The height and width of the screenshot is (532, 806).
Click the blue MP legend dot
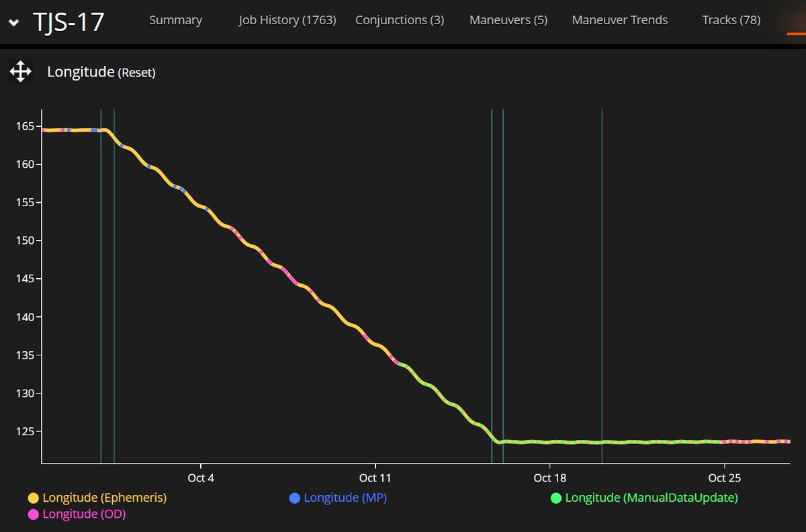tap(294, 498)
